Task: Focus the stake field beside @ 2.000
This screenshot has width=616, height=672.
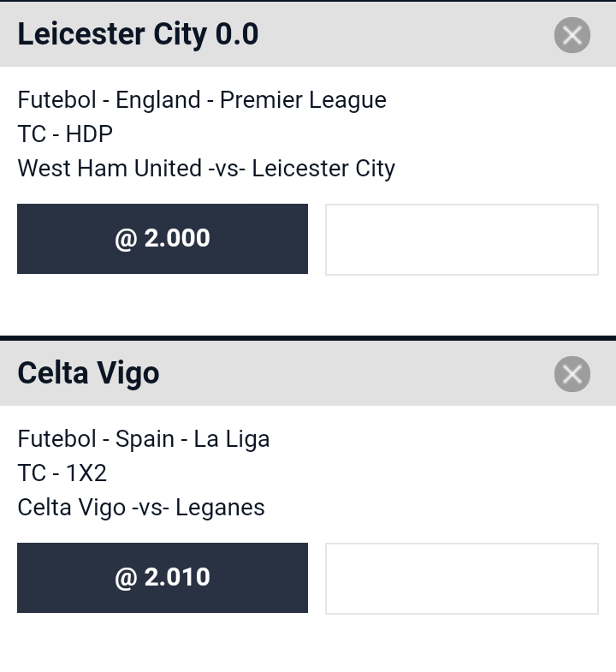Action: point(462,240)
